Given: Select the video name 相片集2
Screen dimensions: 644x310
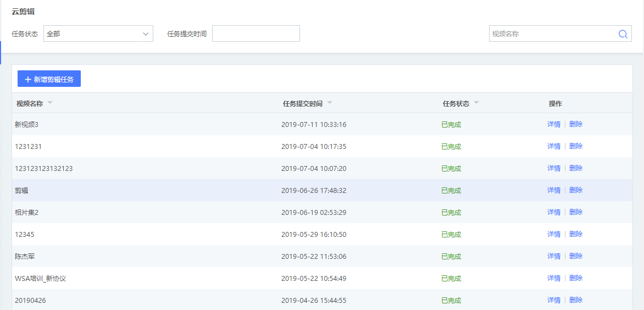Looking at the screenshot, I should [26, 212].
